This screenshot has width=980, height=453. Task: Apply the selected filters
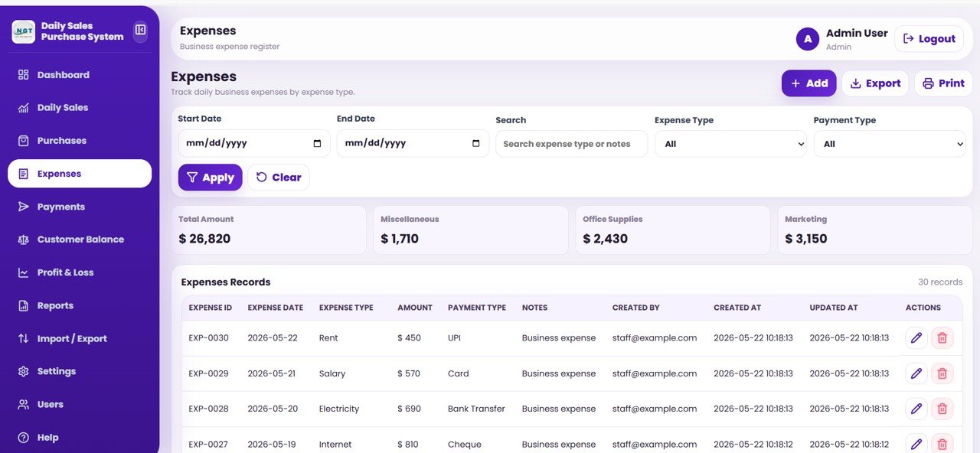211,178
